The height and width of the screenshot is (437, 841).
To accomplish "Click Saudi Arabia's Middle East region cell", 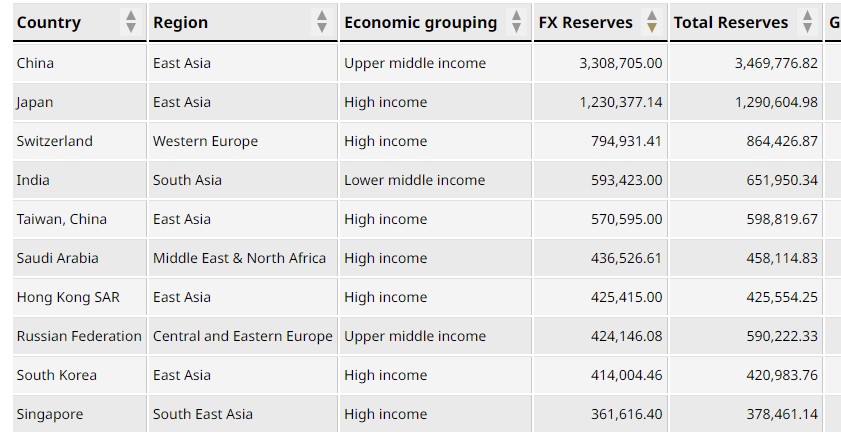I will (x=239, y=258).
